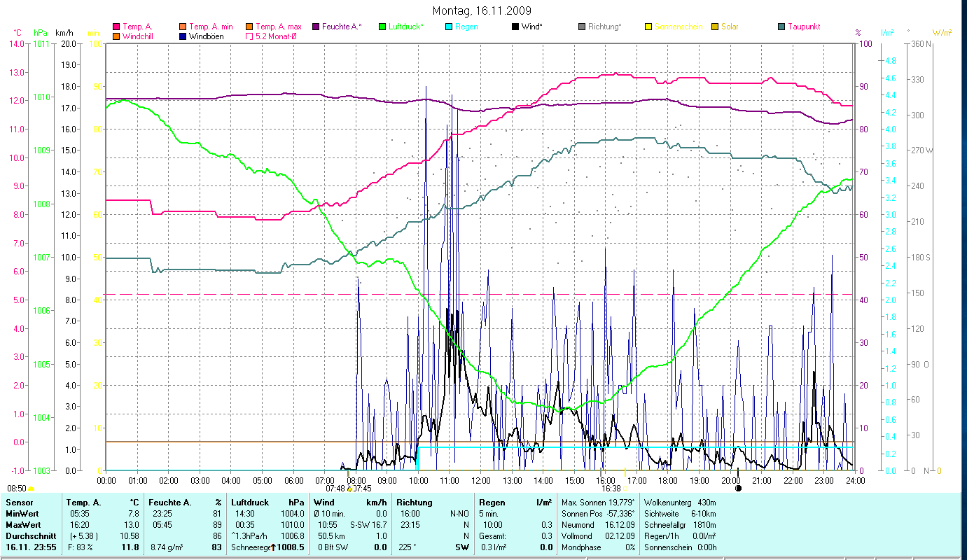Toggle the Windböen series in the legend

tap(183, 36)
